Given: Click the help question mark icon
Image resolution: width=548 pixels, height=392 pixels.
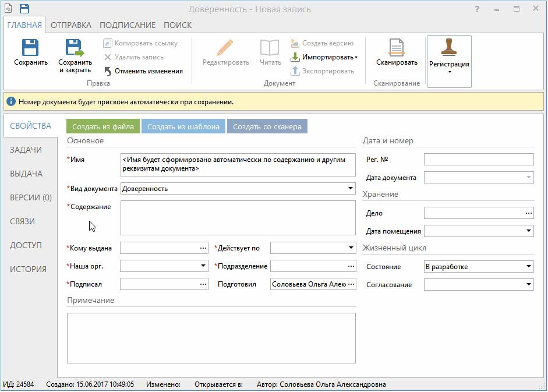Looking at the screenshot, I should coord(477,9).
